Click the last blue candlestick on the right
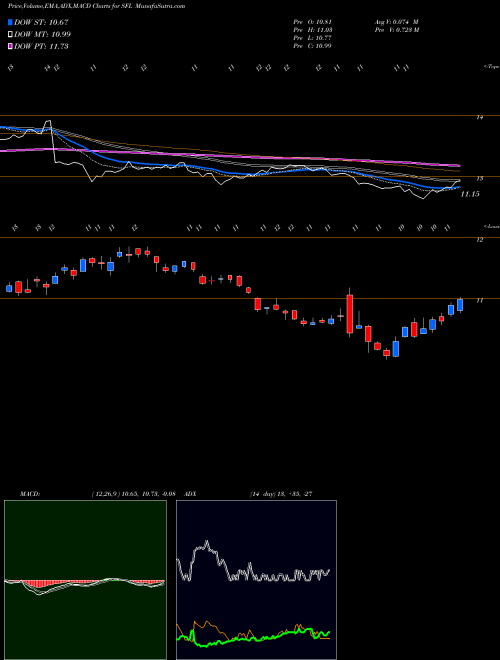This screenshot has height=660, width=500. click(460, 305)
